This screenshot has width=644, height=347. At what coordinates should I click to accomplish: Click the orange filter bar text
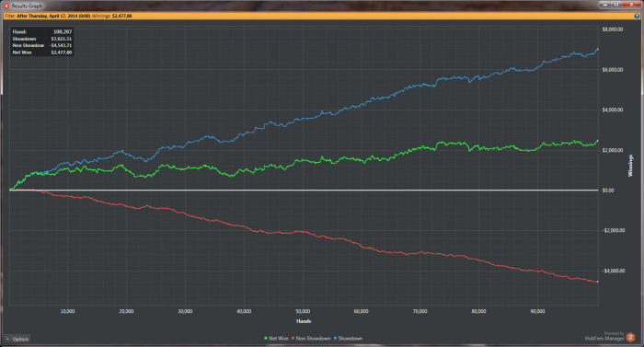pyautogui.click(x=68, y=16)
